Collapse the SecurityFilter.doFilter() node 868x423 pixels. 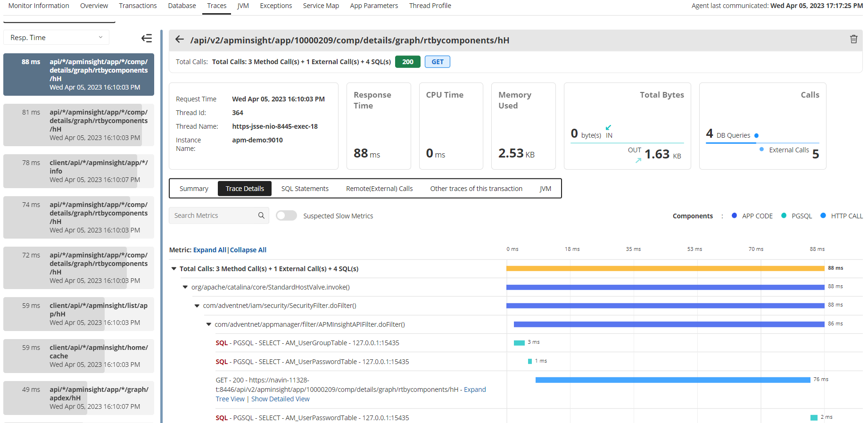[197, 306]
